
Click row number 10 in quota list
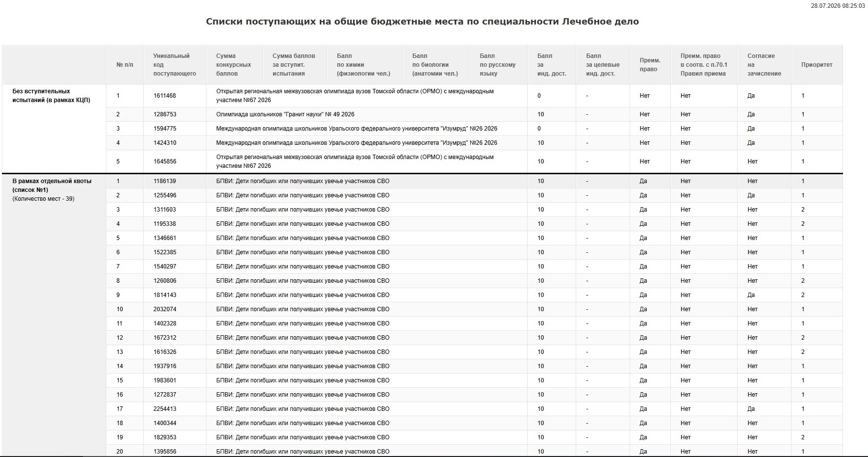tap(120, 309)
